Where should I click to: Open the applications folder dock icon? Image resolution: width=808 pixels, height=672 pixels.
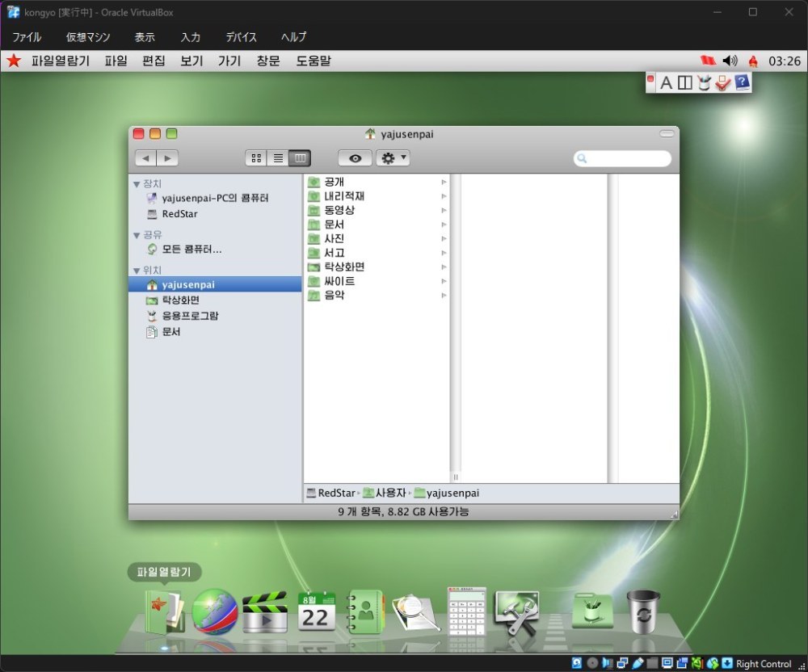[592, 611]
